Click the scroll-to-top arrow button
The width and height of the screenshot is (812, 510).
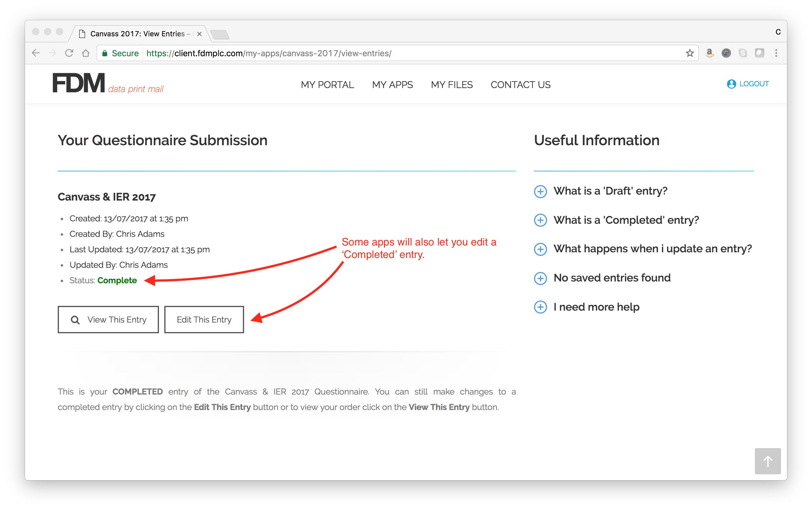point(767,461)
